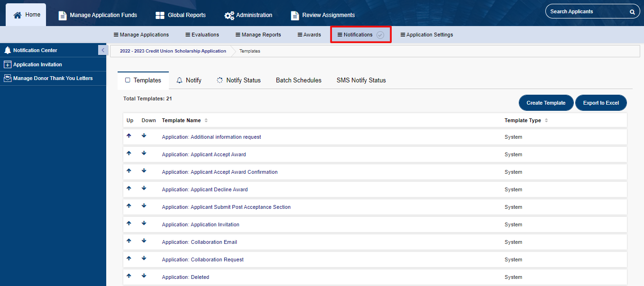
Task: Move 'Additional information request' template down
Action: pos(144,135)
